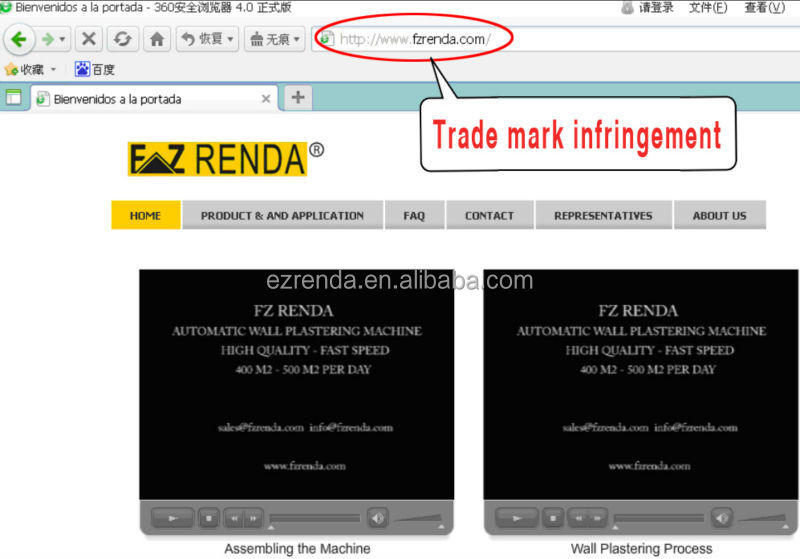This screenshot has width=800, height=559.
Task: Adjust volume of Assembling the Machine video
Action: [418, 519]
